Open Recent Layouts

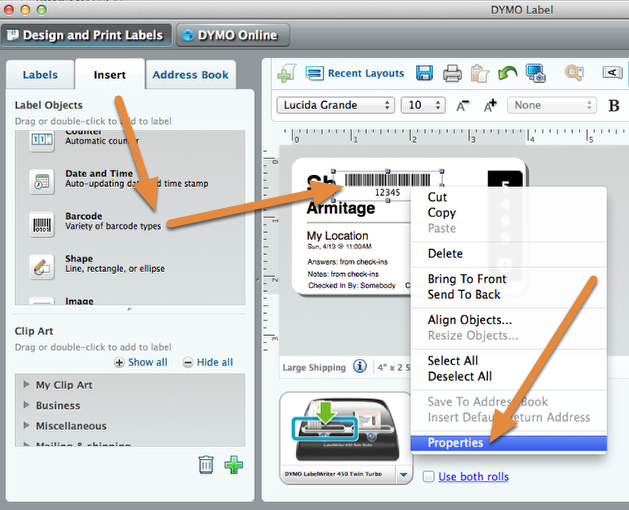pyautogui.click(x=355, y=73)
